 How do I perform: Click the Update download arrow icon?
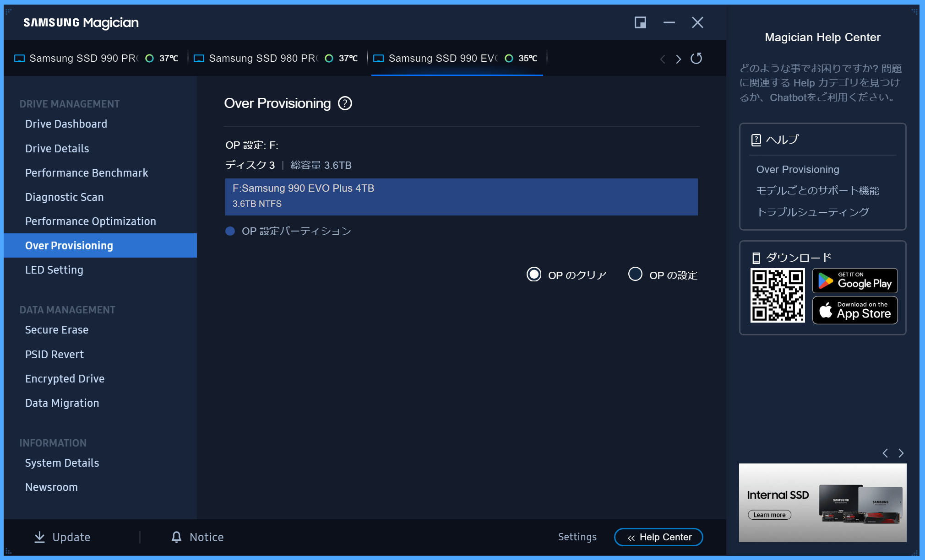(40, 537)
